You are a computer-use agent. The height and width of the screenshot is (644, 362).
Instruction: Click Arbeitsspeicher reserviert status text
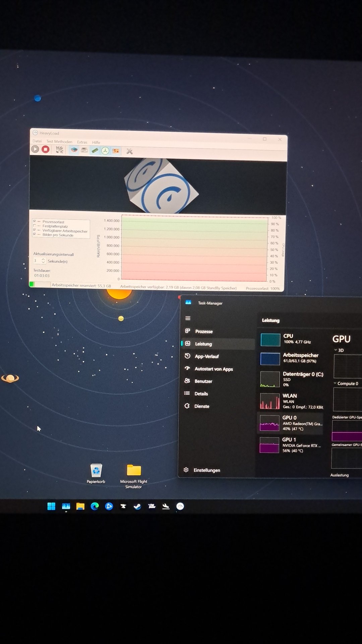coord(81,285)
